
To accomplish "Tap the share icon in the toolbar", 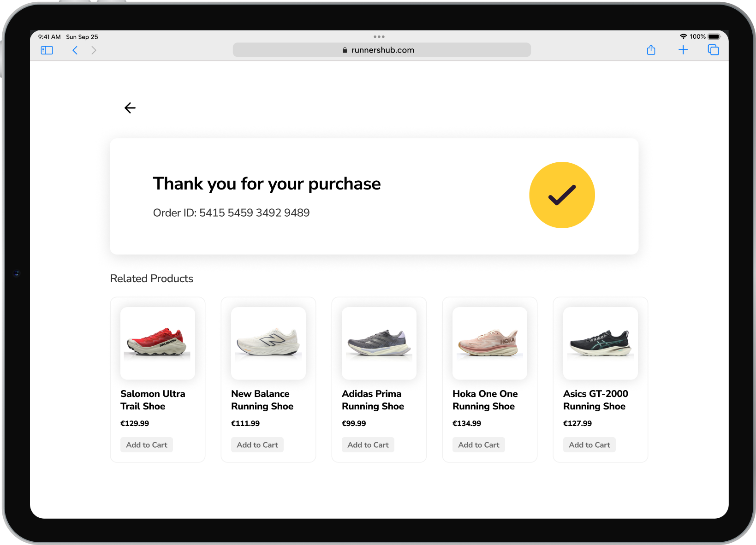I will (x=651, y=50).
